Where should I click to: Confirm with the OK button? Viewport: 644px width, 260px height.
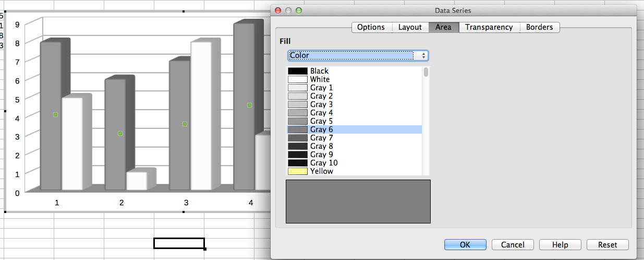465,244
